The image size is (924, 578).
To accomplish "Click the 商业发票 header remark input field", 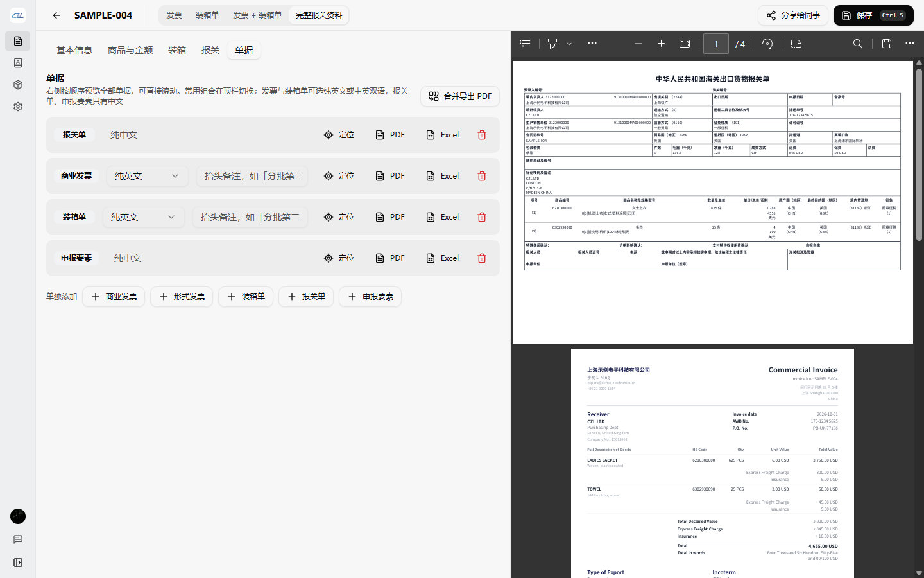I will [x=252, y=176].
